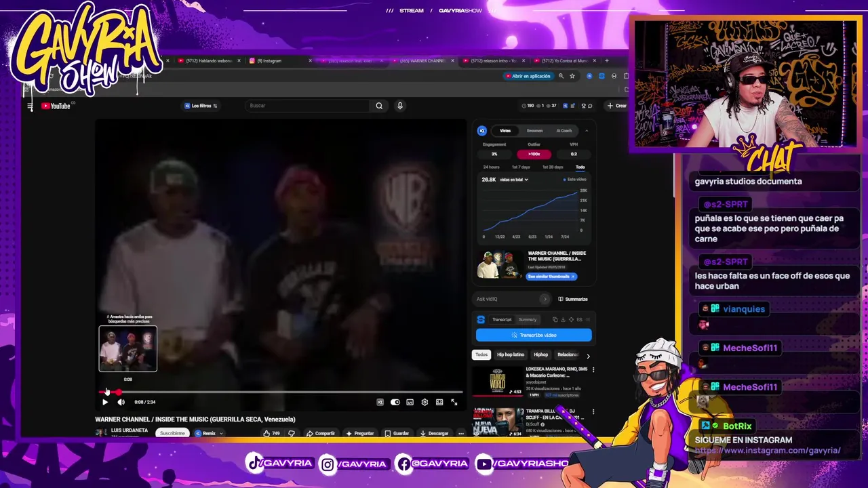Mute the video volume icon
Screen dimensions: 868x488
(121, 402)
